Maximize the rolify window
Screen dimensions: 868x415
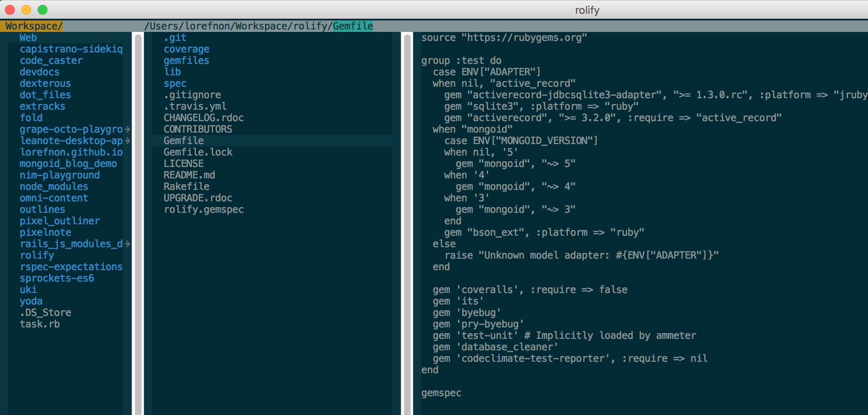tap(43, 9)
